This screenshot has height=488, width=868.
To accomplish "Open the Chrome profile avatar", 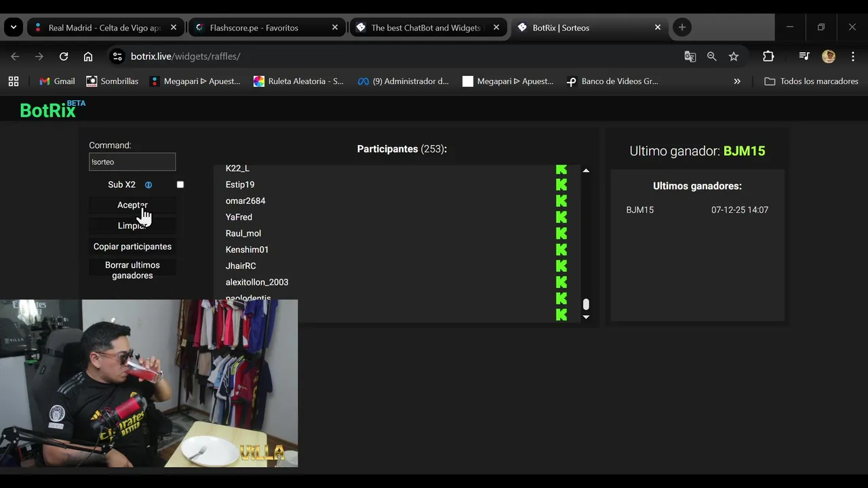I will (829, 56).
